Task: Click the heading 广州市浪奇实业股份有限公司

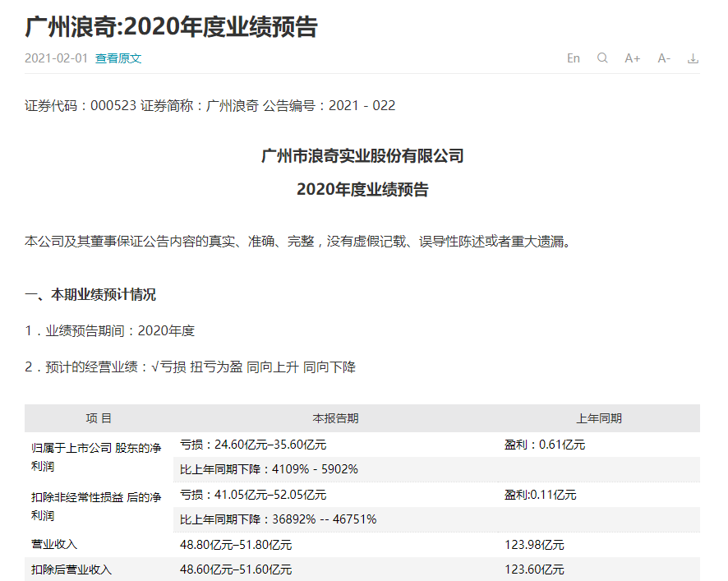Action: click(x=362, y=156)
